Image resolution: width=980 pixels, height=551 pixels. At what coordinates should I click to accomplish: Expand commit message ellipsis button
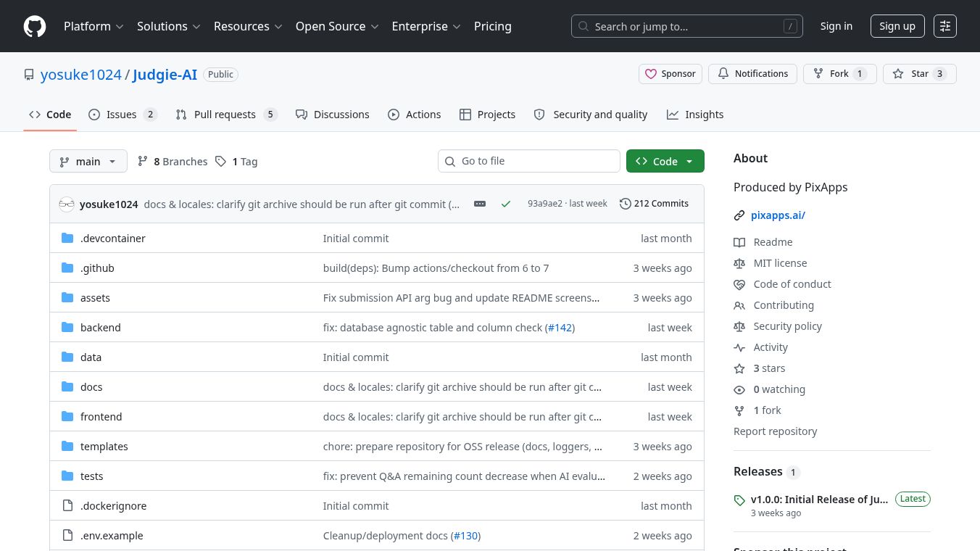pos(480,204)
